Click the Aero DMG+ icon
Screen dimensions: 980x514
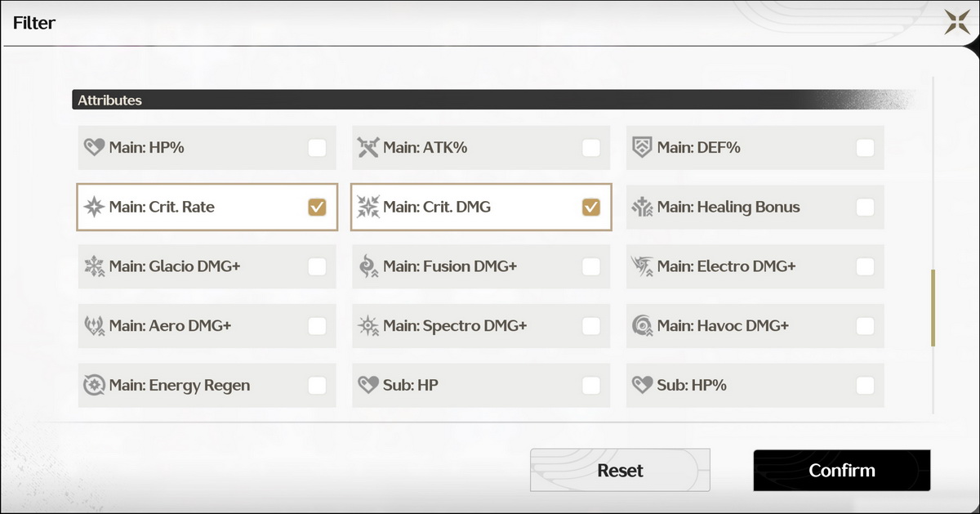(x=94, y=326)
